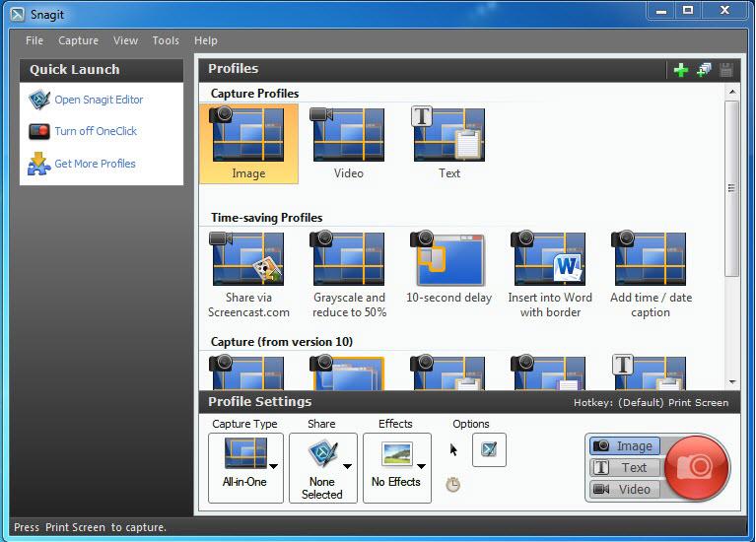756x542 pixels.
Task: Click the big red capture button
Action: click(697, 467)
